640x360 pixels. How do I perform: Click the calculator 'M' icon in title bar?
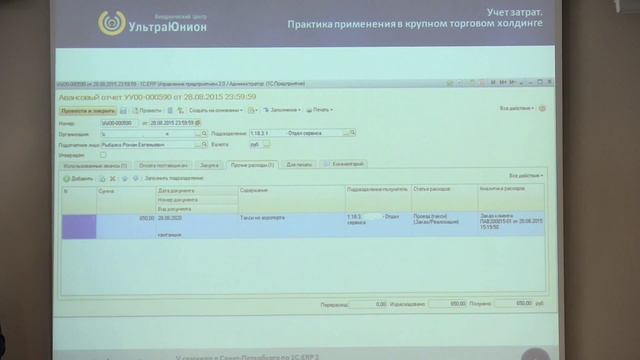click(x=493, y=82)
